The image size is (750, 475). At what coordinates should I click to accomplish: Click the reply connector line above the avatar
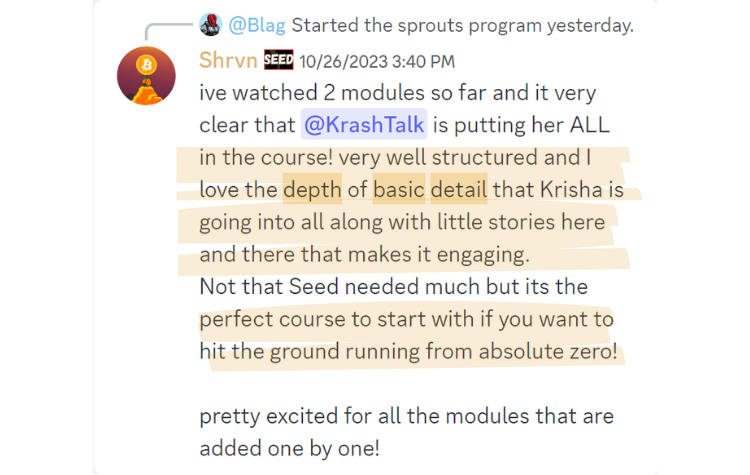click(167, 31)
